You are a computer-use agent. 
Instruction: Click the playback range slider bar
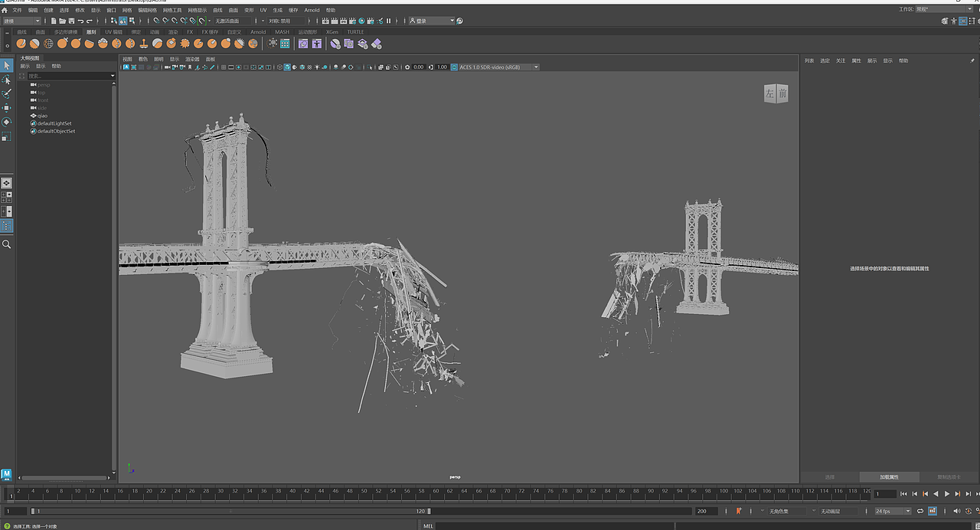coord(230,511)
